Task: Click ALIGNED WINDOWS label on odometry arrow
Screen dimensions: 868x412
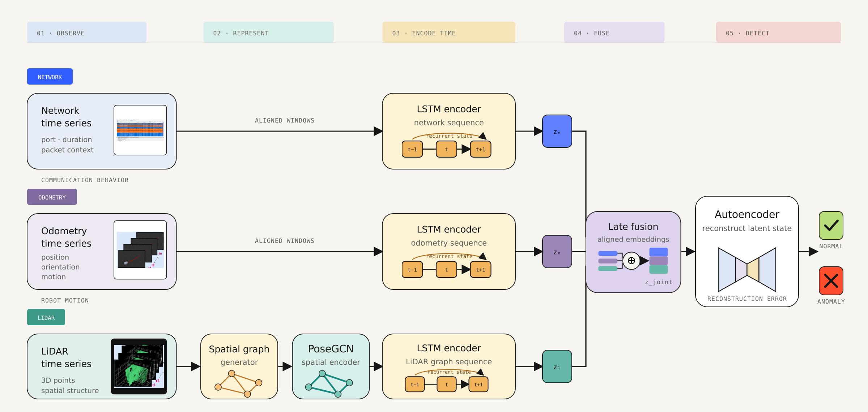Action: (285, 241)
